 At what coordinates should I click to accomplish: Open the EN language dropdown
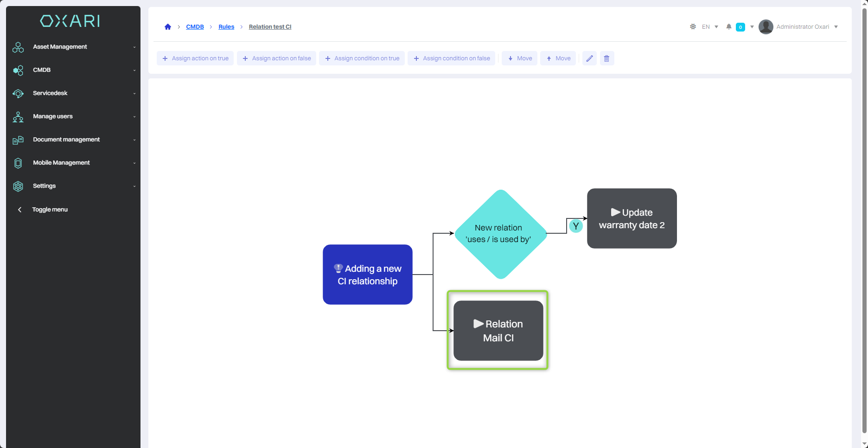[x=709, y=27]
